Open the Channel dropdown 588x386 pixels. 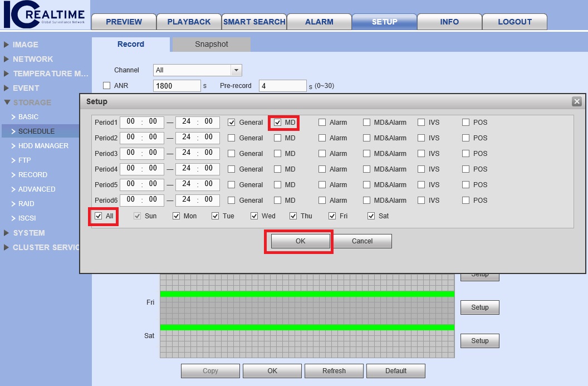(237, 70)
